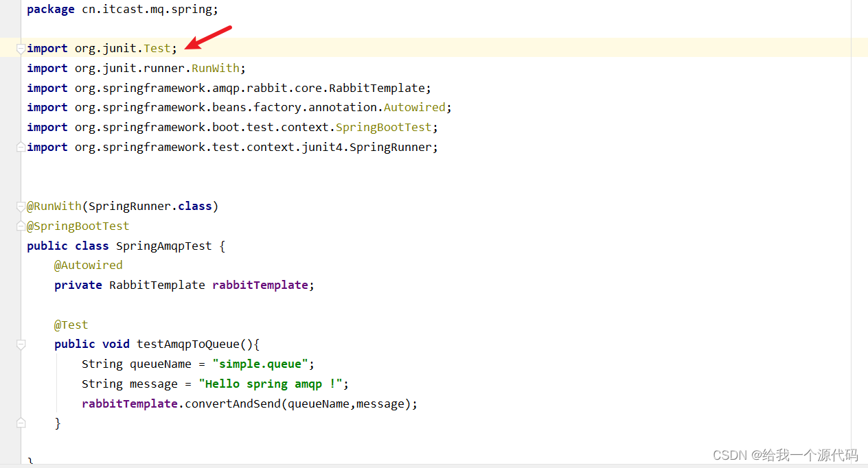Image resolution: width=868 pixels, height=468 pixels.
Task: Collapse the @RunWith annotation region
Action: click(21, 206)
